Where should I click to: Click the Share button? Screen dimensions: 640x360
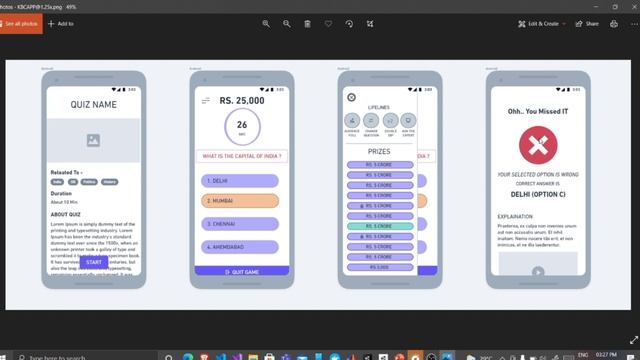pyautogui.click(x=587, y=24)
